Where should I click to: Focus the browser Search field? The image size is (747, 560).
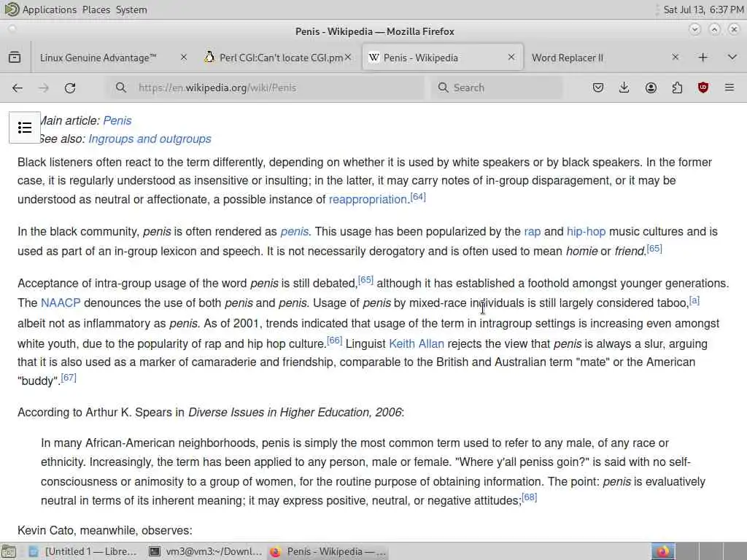[x=497, y=87]
